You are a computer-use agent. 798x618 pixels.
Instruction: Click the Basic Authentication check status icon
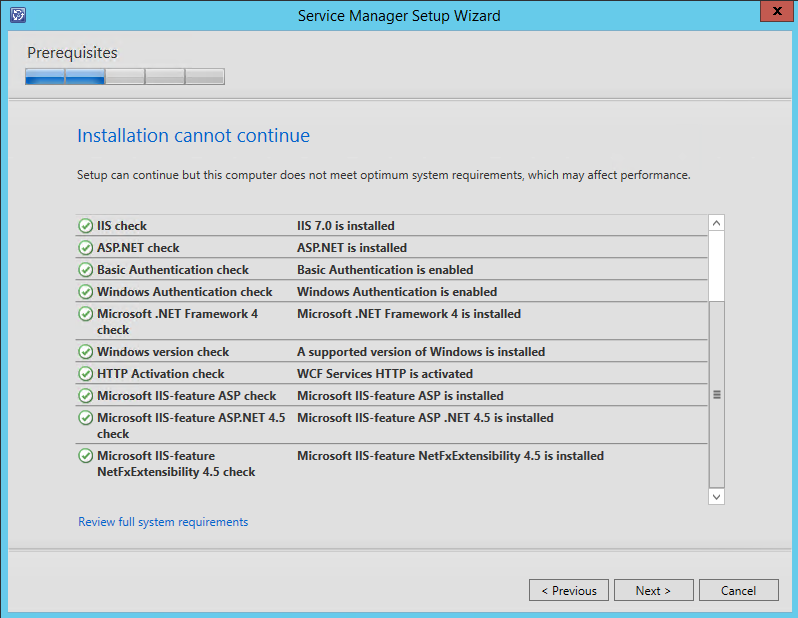click(x=86, y=270)
